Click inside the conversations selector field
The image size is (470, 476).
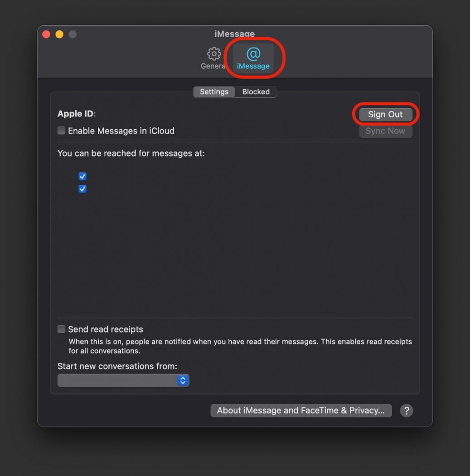click(118, 380)
